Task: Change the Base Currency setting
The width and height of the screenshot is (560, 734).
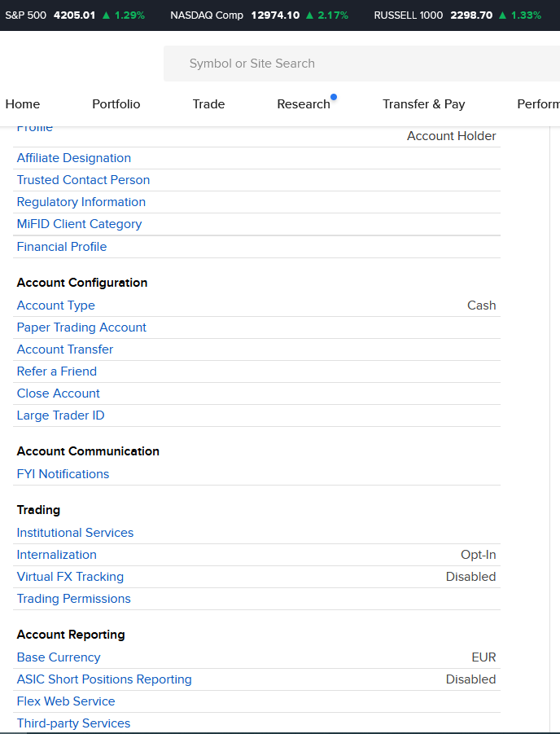Action: click(59, 657)
